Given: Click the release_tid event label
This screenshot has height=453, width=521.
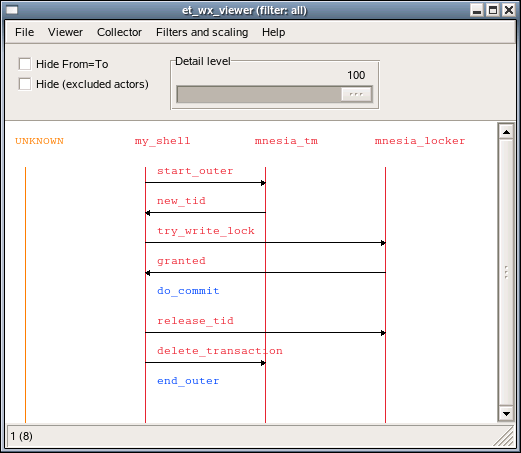Looking at the screenshot, I should click(195, 321).
